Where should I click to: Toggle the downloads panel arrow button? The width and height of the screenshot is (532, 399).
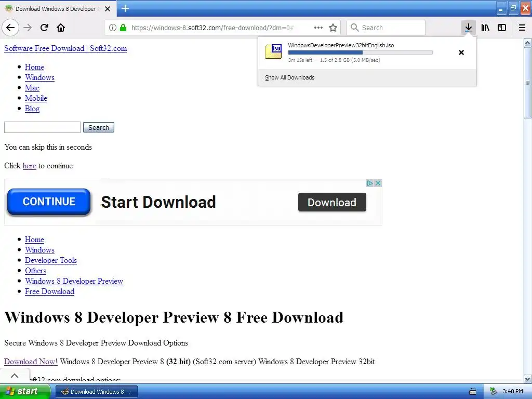468,28
